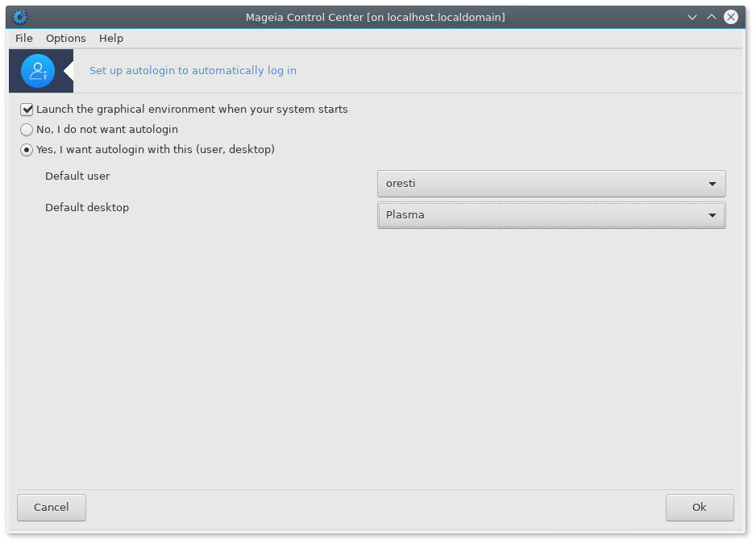Click the Cancel button
Screen dimensions: 756x544
[52, 508]
